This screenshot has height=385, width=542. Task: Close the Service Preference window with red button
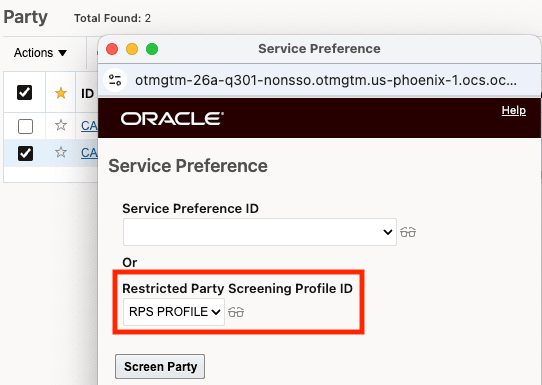tap(112, 49)
